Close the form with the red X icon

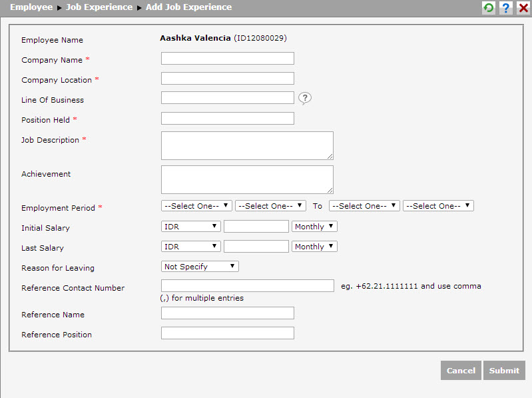[x=523, y=7]
